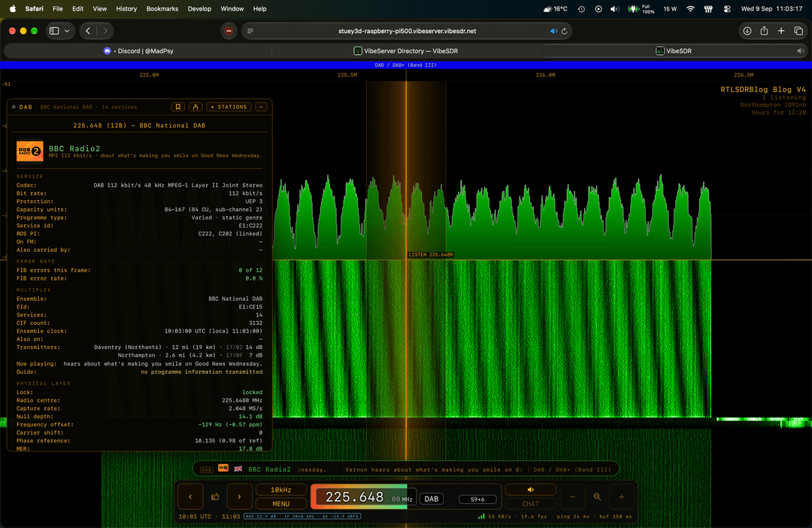Select the VibeSDR tab
The width and height of the screenshot is (812, 528).
pyautogui.click(x=673, y=51)
